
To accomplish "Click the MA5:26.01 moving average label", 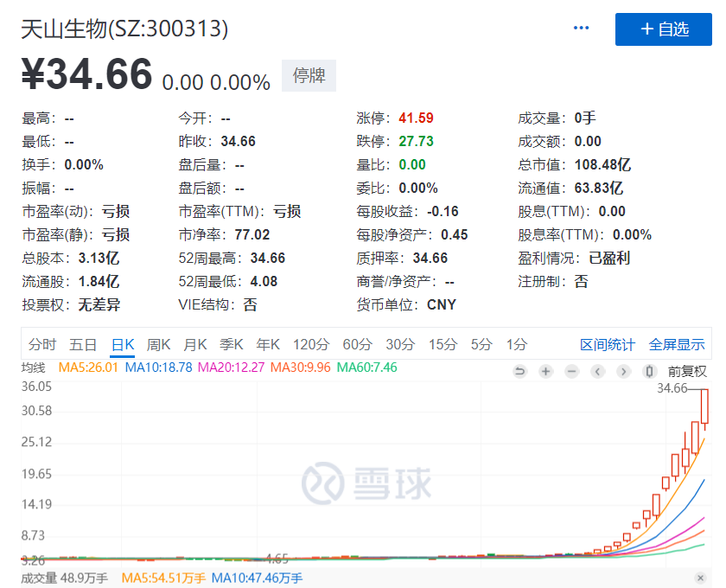I will pos(88,367).
